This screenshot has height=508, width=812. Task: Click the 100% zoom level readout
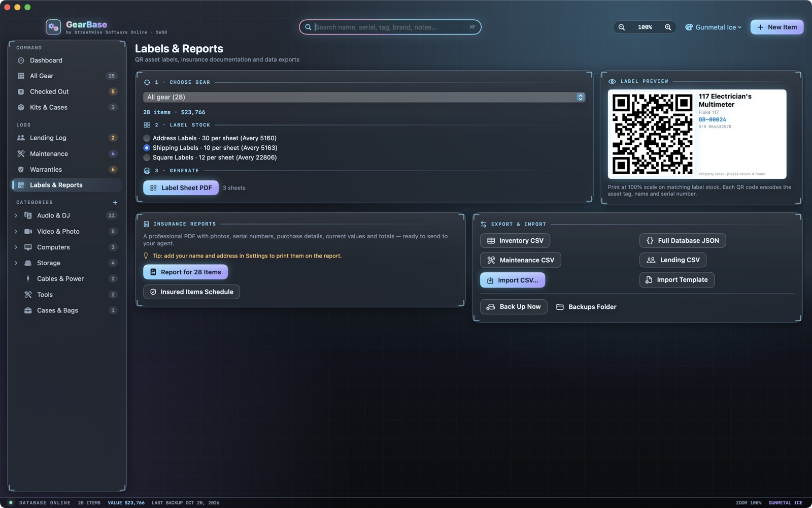(x=645, y=27)
